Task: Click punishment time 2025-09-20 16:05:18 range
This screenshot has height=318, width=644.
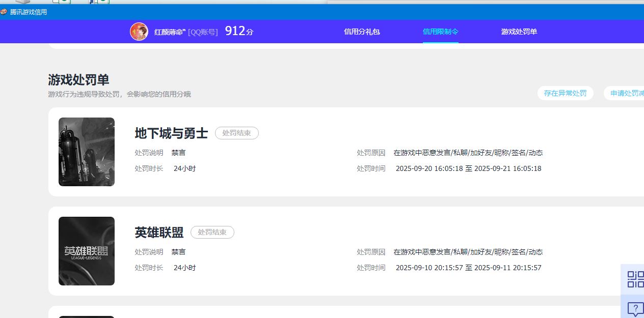Action: pyautogui.click(x=469, y=168)
